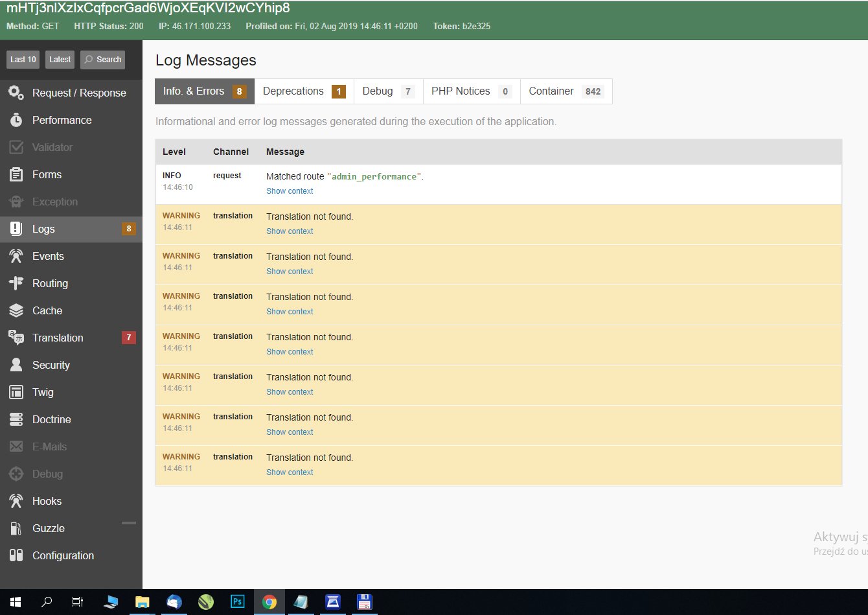
Task: Open the Forms clipboard icon
Action: (x=16, y=174)
